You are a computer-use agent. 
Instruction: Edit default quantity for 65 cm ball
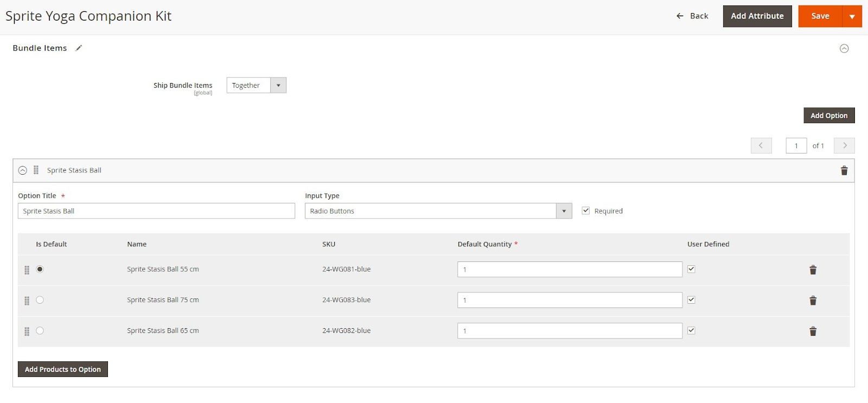[x=570, y=331]
